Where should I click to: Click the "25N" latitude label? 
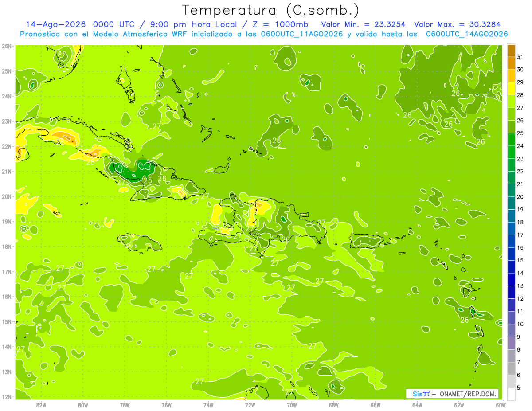(7, 71)
